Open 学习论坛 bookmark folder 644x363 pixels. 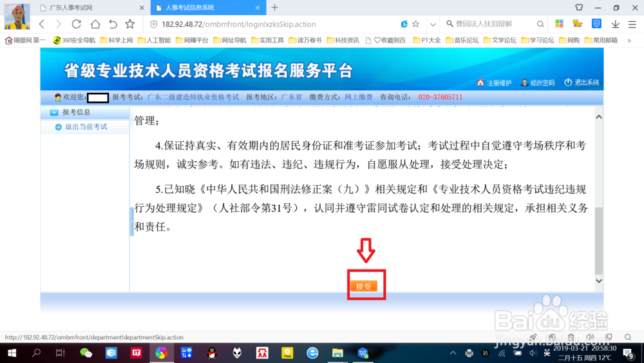click(x=538, y=40)
